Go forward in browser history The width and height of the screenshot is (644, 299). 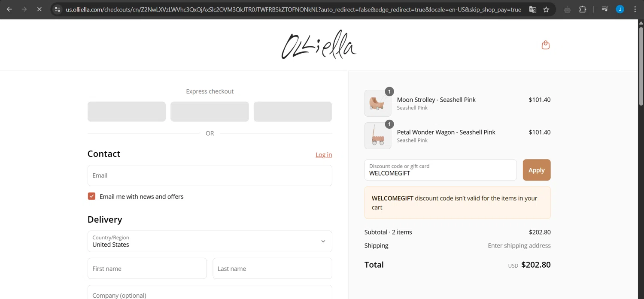24,9
